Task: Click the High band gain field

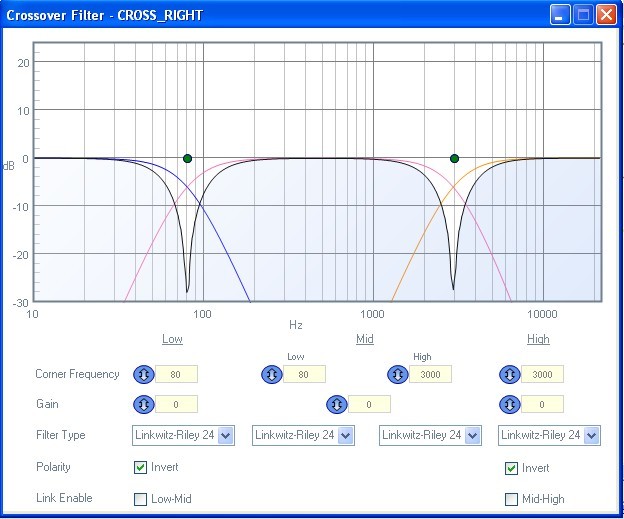Action: coord(542,404)
